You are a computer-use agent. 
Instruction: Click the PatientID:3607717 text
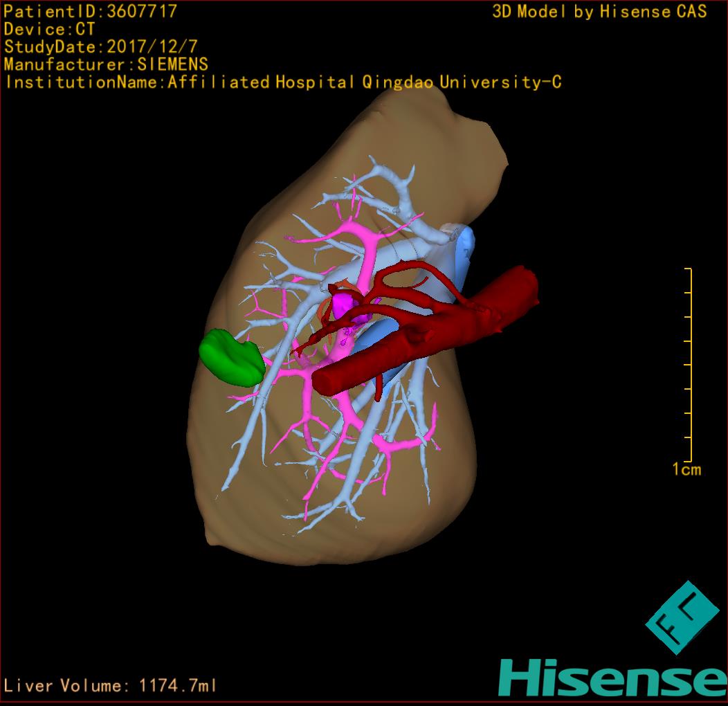pos(91,11)
